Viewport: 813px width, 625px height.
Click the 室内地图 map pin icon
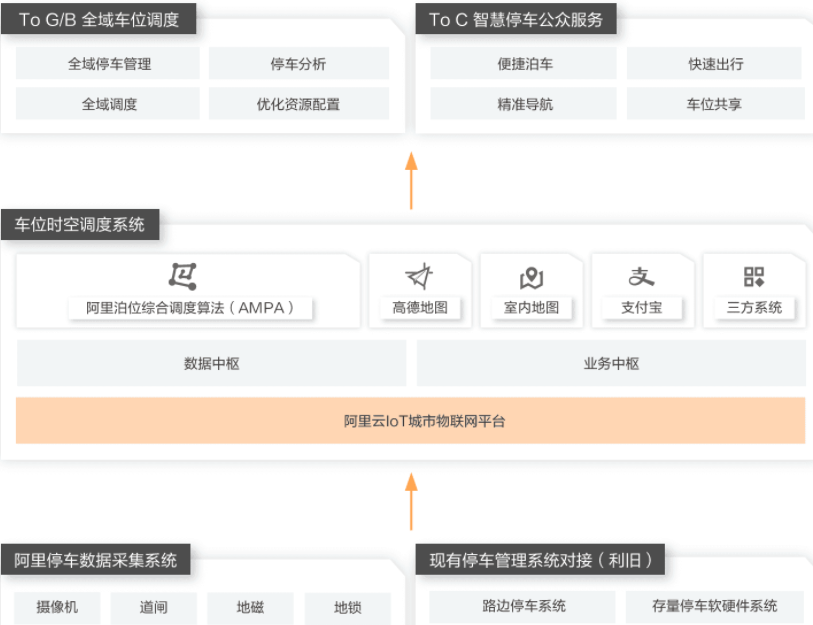tap(531, 277)
